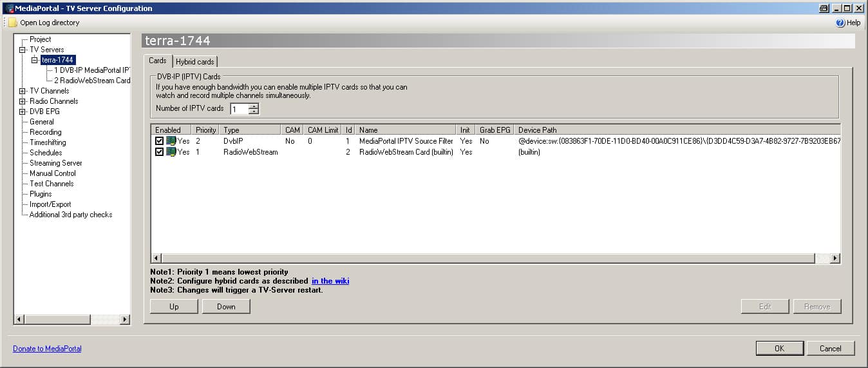The image size is (868, 368).
Task: Expand the Radio Channels tree node
Action: click(23, 101)
